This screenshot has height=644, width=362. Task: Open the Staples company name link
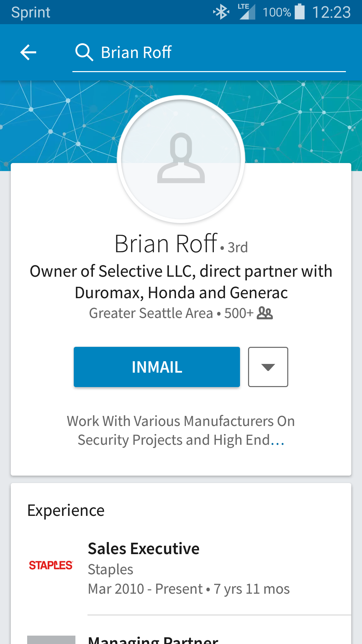tap(111, 570)
